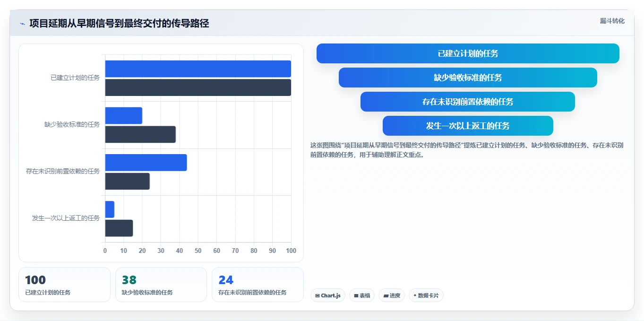Click the x-axis tick label 0
This screenshot has height=321, width=644.
point(105,251)
